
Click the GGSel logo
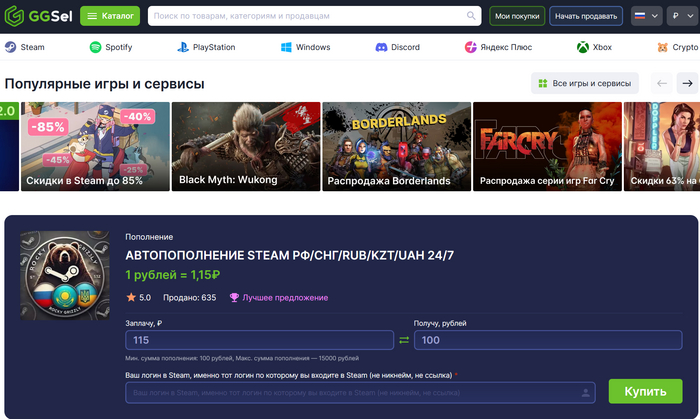click(38, 16)
